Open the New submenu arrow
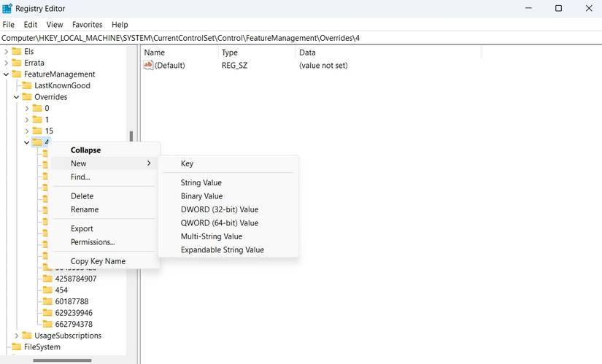Viewport: 602px width, 364px height. pos(149,163)
